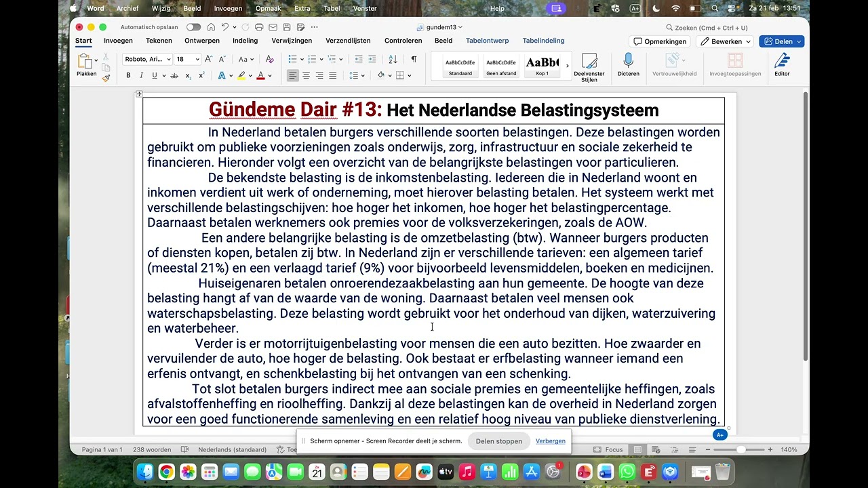Click the spelling check icon in status bar
This screenshot has width=868, height=488.
coord(185,449)
